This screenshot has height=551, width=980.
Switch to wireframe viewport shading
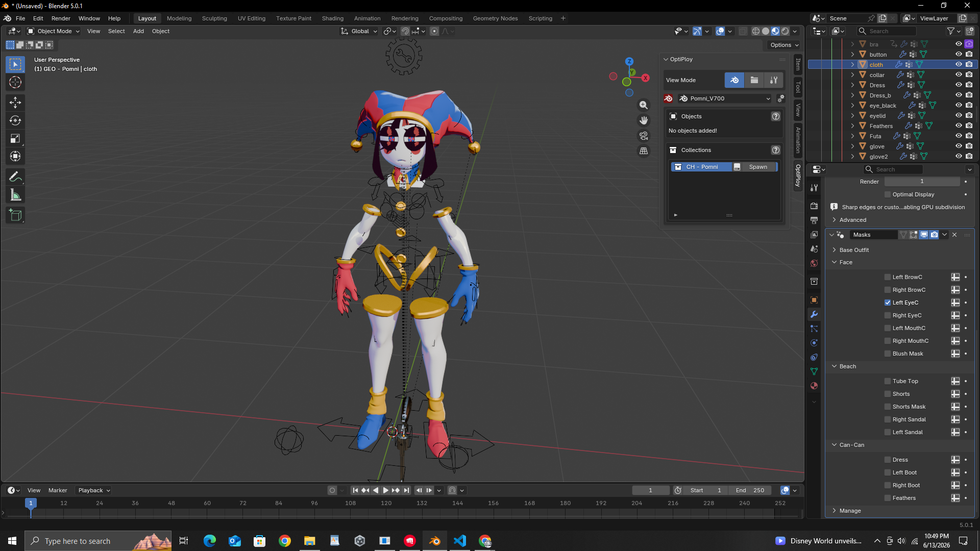click(756, 31)
